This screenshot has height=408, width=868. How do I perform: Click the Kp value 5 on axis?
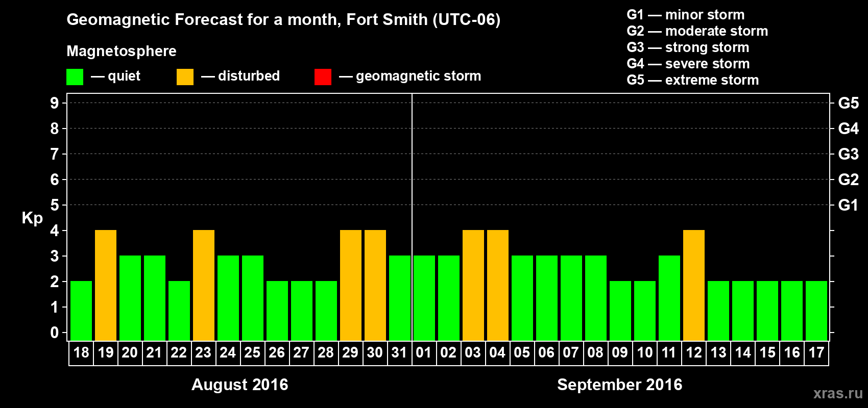tap(55, 205)
